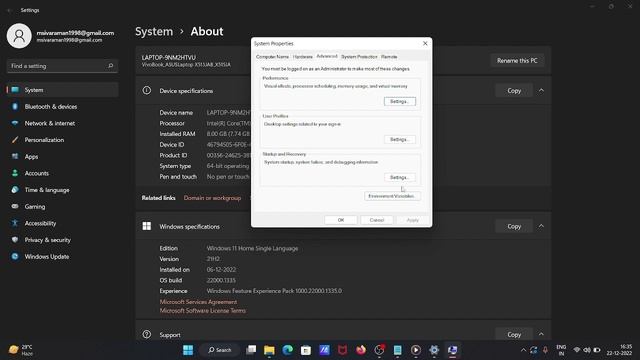Select the Advanced tab

click(327, 56)
